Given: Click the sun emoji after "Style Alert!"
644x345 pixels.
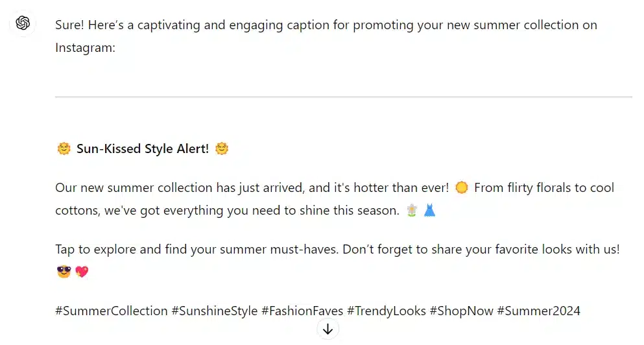Looking at the screenshot, I should coord(222,149).
